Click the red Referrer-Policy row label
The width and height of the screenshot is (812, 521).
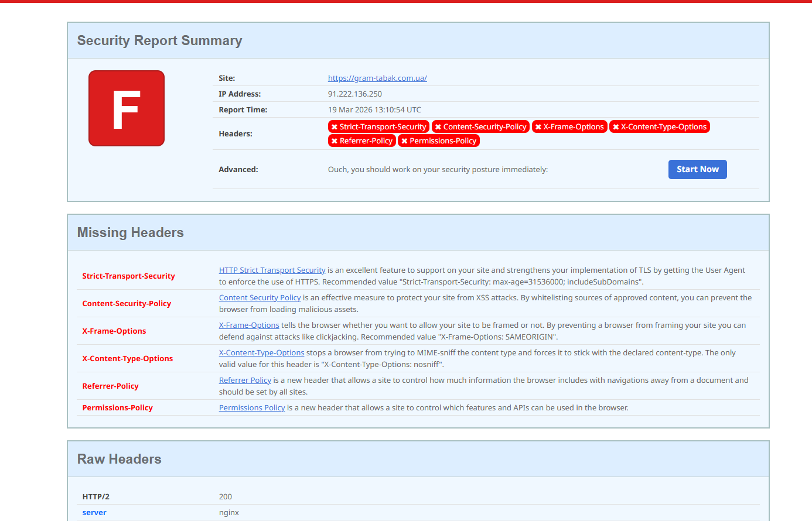(110, 386)
